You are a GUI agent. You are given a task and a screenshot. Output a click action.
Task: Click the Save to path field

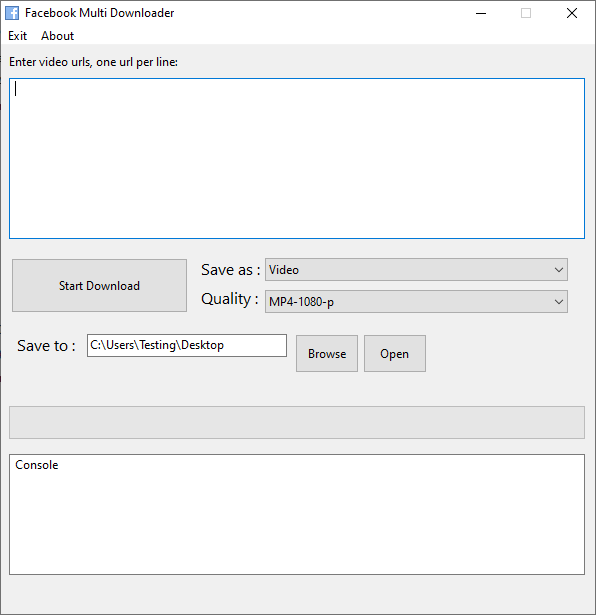187,345
